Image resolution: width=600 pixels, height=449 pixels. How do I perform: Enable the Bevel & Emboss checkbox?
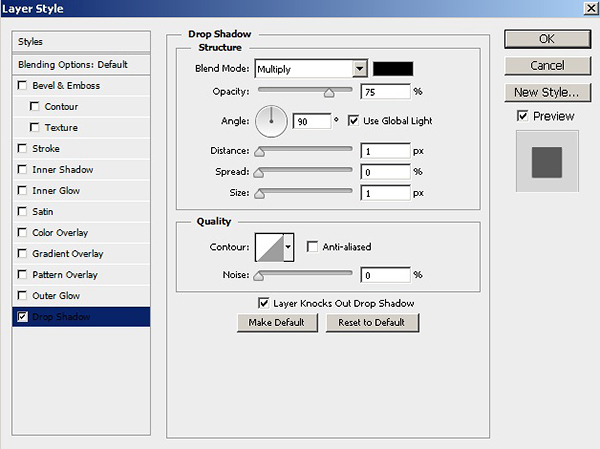(22, 85)
